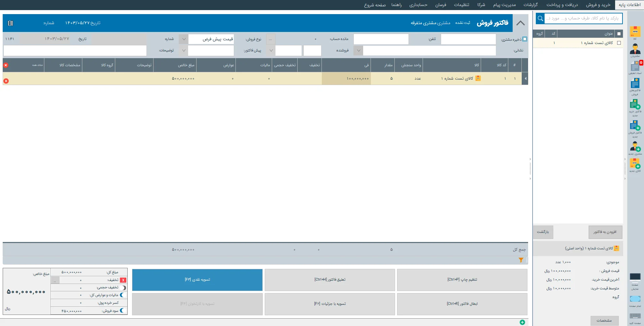Collapse the invoice header with the chevron
This screenshot has width=644, height=326.
[520, 23]
